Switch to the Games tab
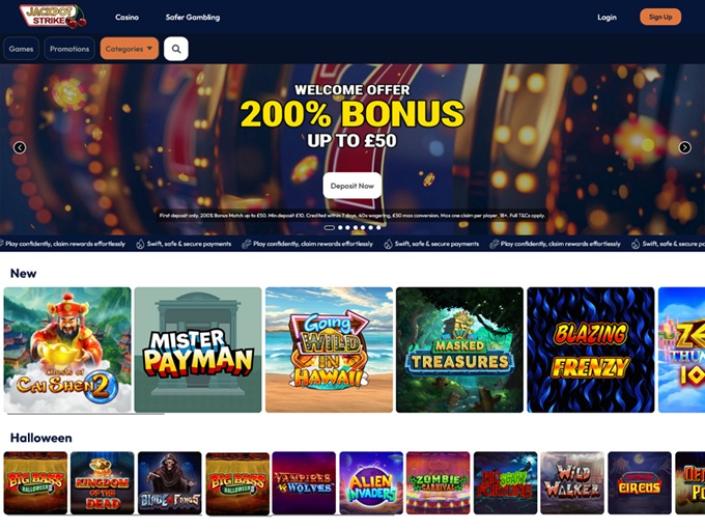Viewport: 705px width, 530px height. click(x=21, y=49)
